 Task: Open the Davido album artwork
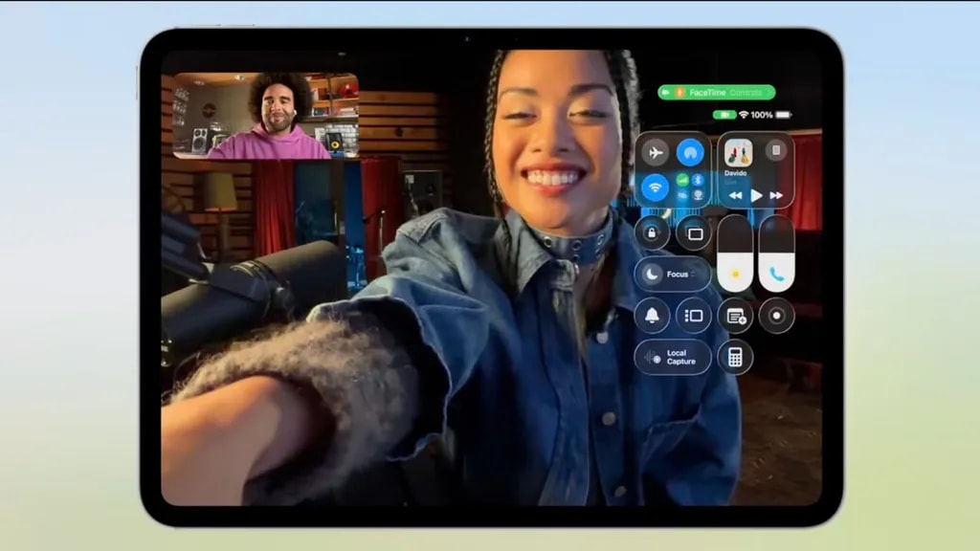(x=738, y=153)
